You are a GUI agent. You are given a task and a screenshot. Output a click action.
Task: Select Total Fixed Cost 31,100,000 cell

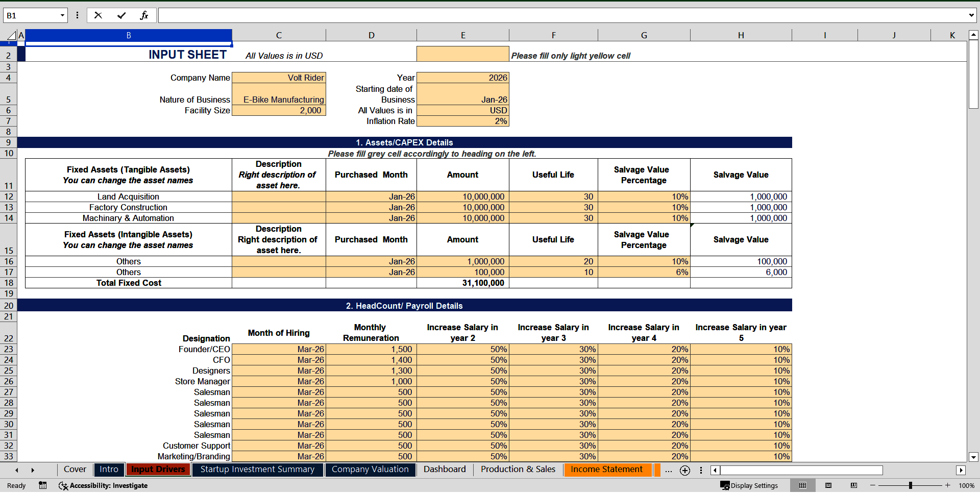point(463,283)
